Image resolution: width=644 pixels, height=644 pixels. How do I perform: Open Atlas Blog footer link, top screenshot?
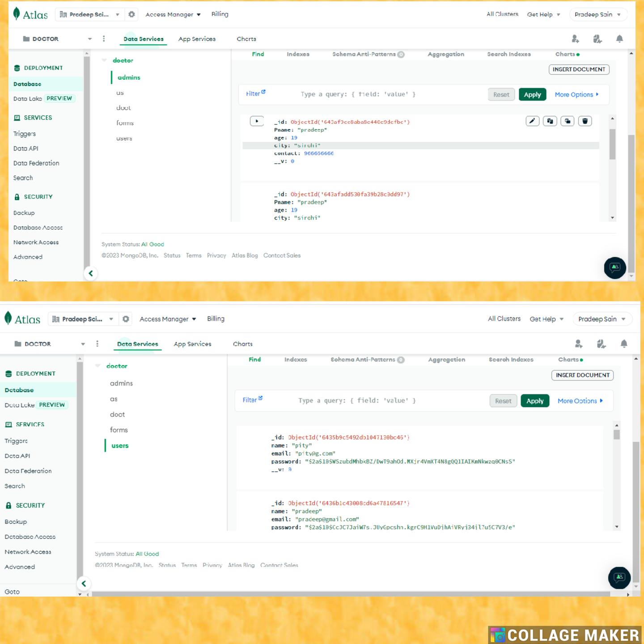click(245, 255)
